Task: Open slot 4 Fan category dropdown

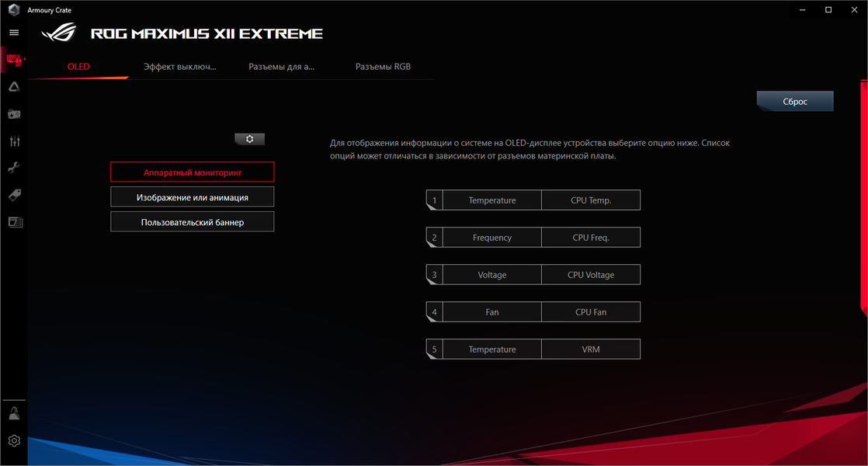Action: [492, 312]
